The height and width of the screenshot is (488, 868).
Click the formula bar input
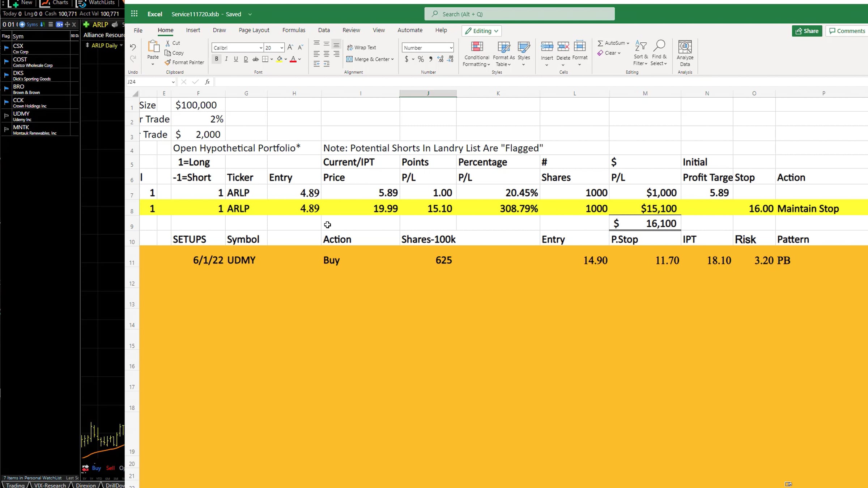[x=541, y=82]
